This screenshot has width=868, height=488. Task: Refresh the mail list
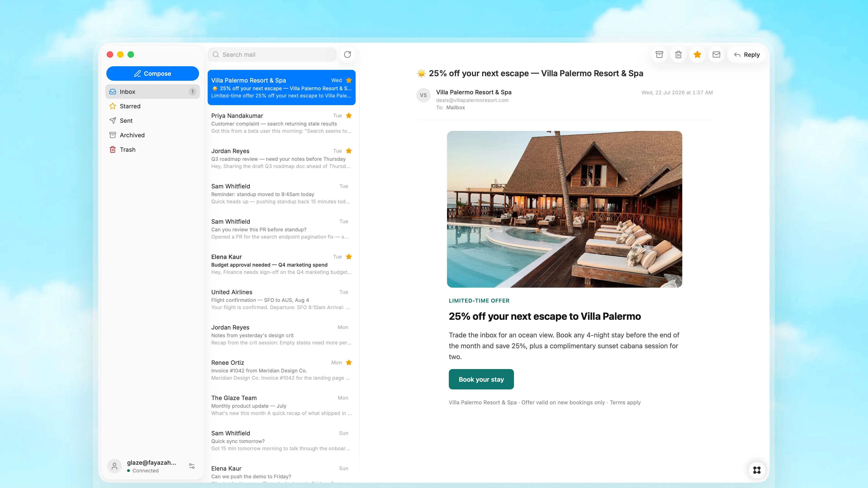tap(347, 54)
